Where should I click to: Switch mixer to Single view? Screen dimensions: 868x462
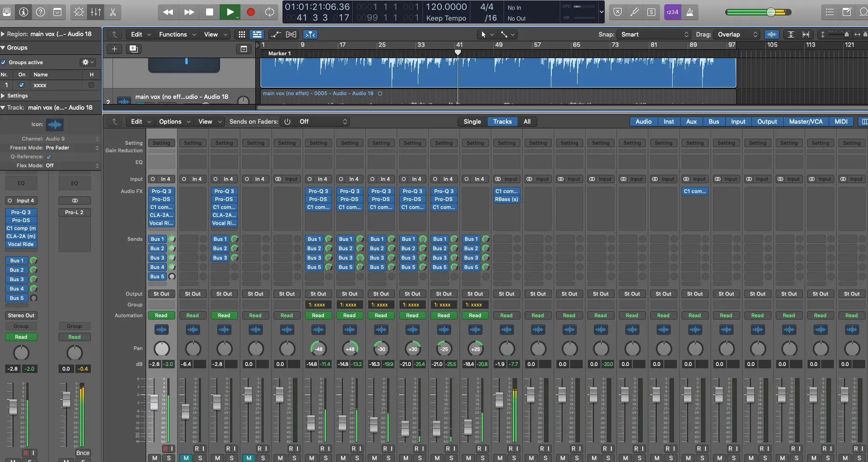coord(472,121)
